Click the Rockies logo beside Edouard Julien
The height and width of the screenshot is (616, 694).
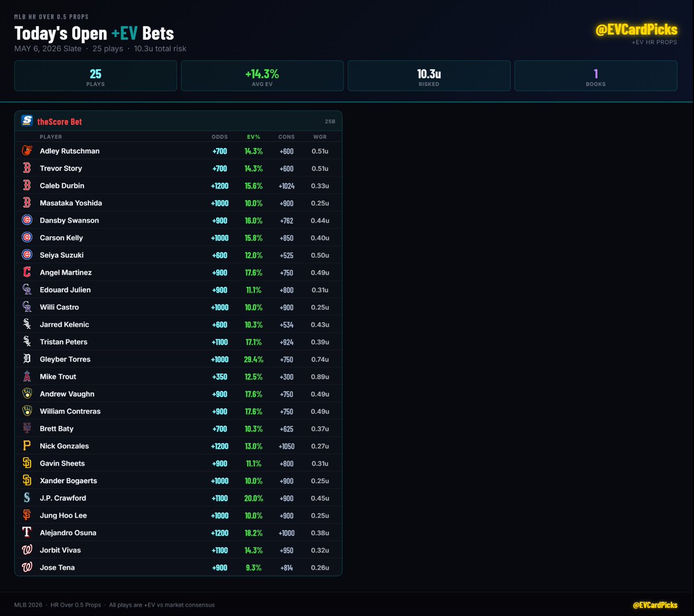click(27, 289)
